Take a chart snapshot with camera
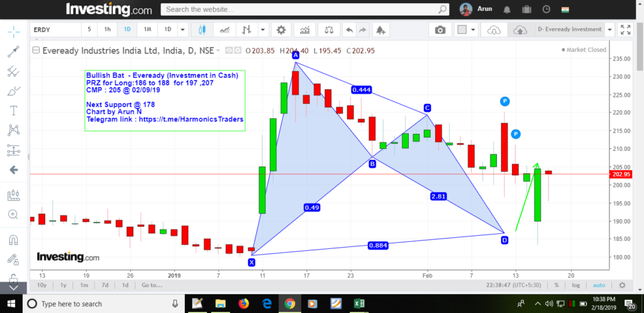 click(x=440, y=30)
